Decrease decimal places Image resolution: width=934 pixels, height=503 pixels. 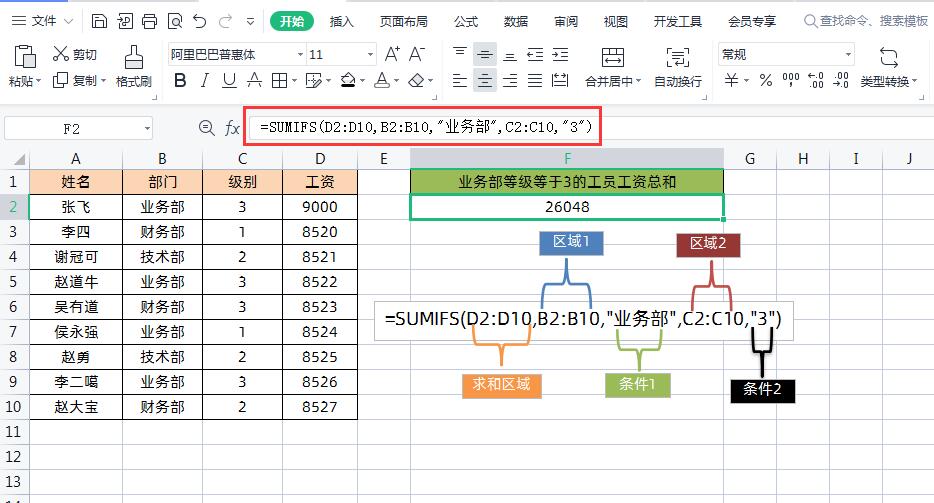point(840,80)
